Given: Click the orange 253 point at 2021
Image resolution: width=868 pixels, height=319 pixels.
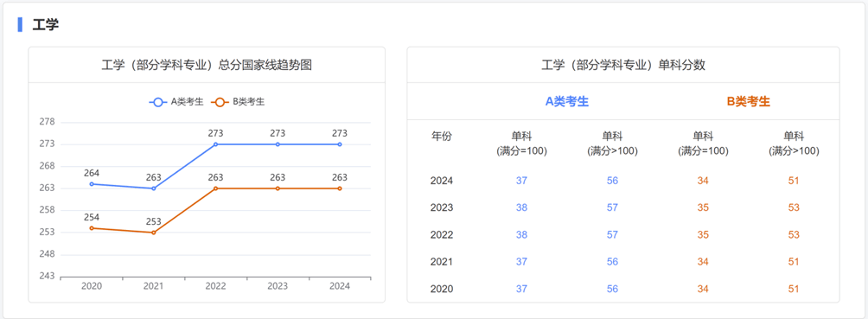Looking at the screenshot, I should pyautogui.click(x=153, y=233).
